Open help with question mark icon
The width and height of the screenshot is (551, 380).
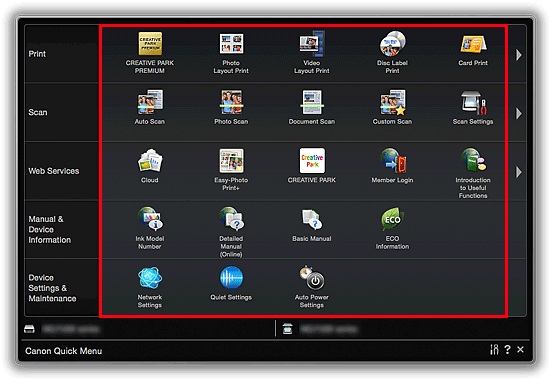click(x=507, y=349)
